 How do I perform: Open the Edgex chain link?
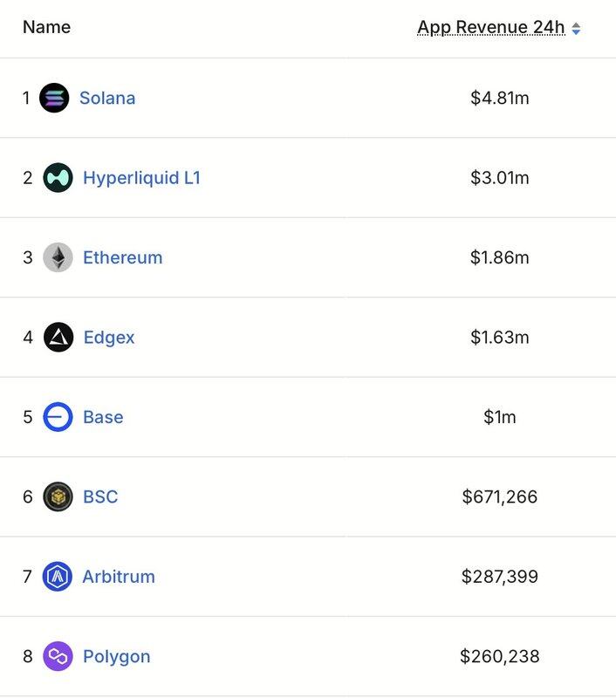109,337
